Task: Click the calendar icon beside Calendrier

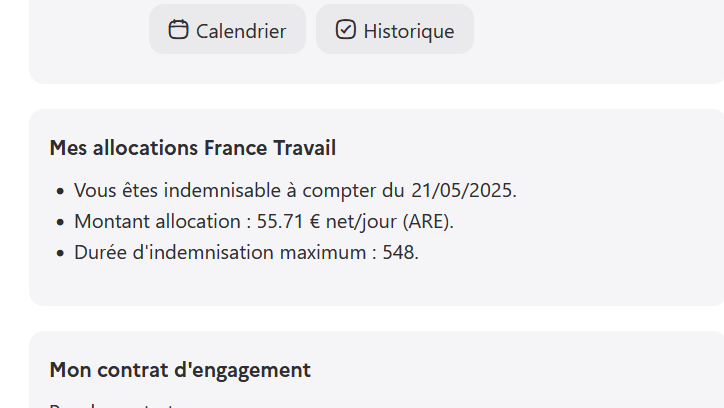Action: 178,30
